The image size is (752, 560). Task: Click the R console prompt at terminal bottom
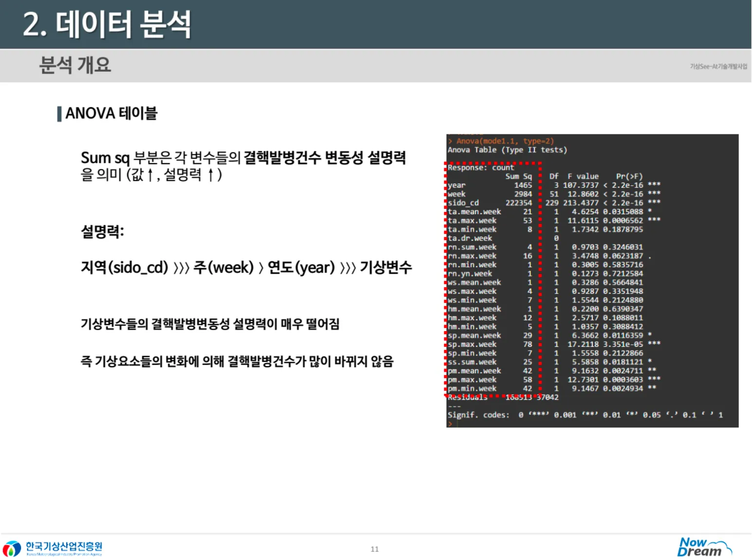[x=450, y=424]
